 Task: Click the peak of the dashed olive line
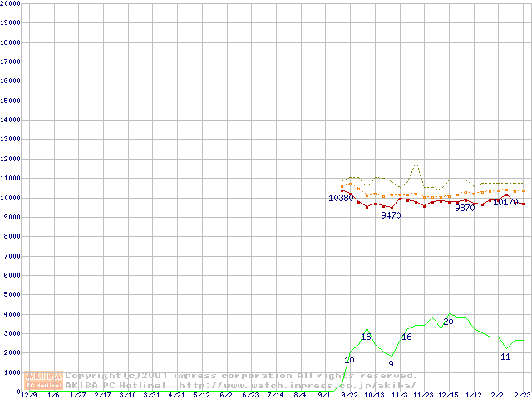pos(416,162)
